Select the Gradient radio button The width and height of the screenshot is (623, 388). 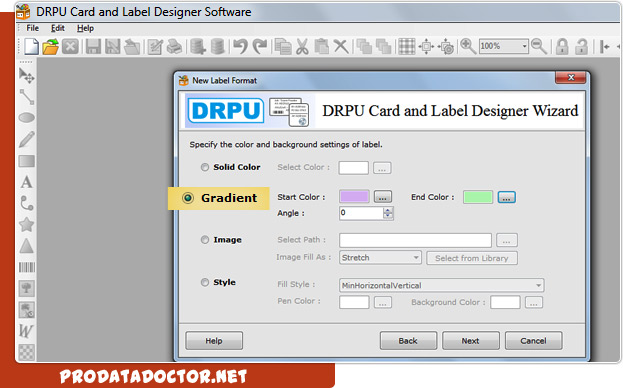point(188,198)
